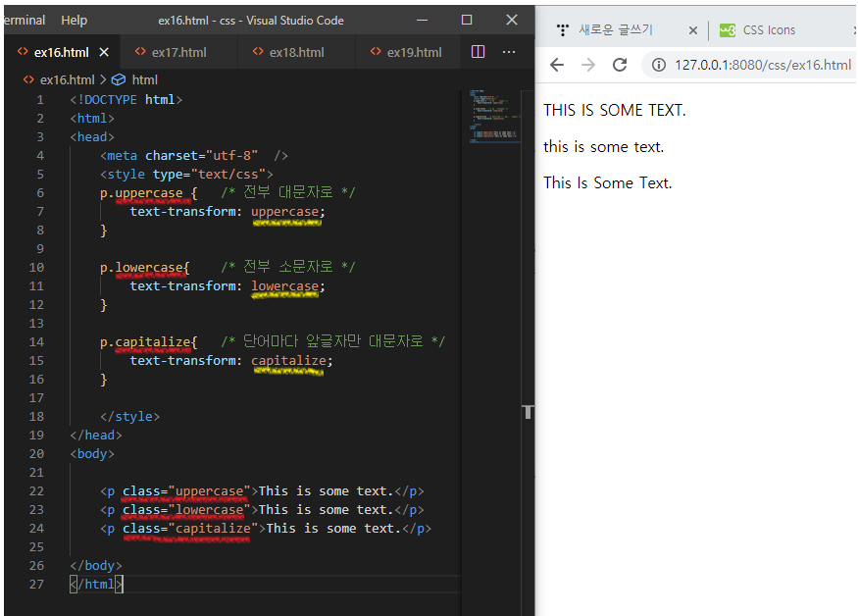Click the <body> tag on line 20
Image resolution: width=858 pixels, height=616 pixels.
(x=92, y=454)
